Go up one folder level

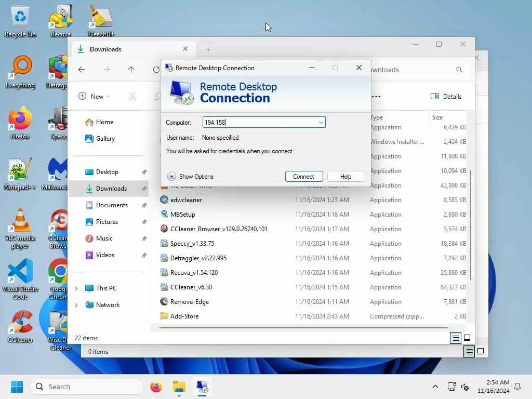tap(131, 70)
